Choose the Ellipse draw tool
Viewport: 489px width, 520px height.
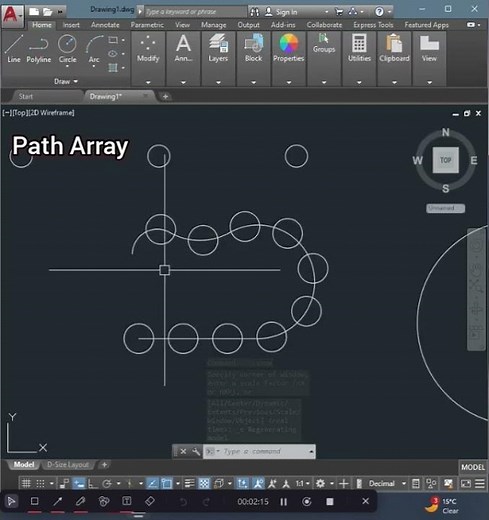click(113, 54)
